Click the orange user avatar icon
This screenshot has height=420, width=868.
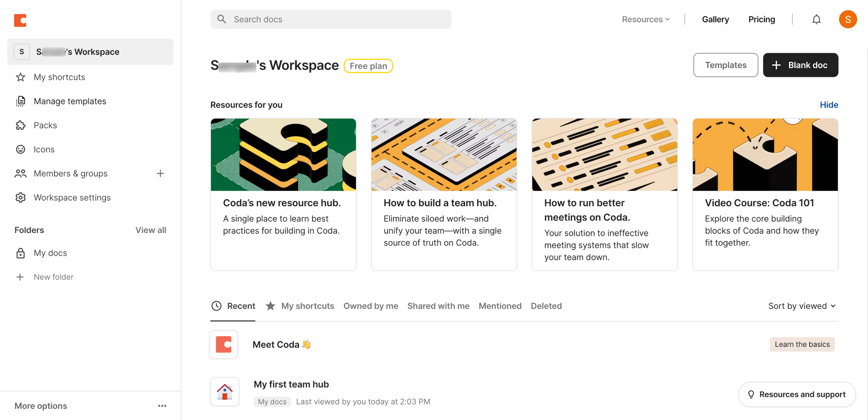tap(847, 19)
